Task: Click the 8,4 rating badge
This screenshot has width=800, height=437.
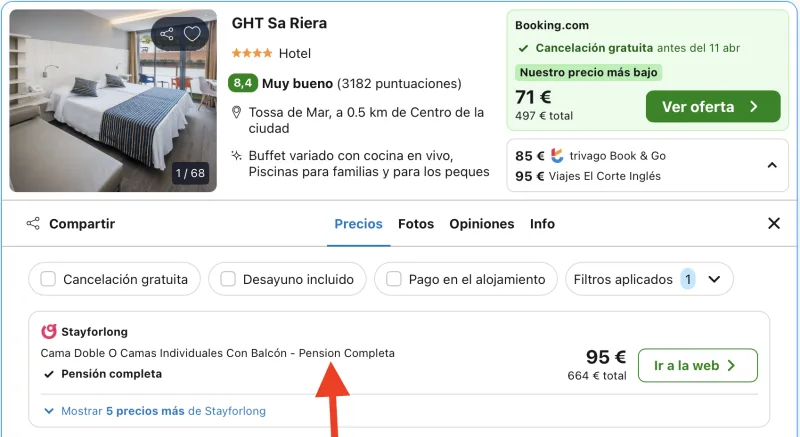Action: coord(243,83)
